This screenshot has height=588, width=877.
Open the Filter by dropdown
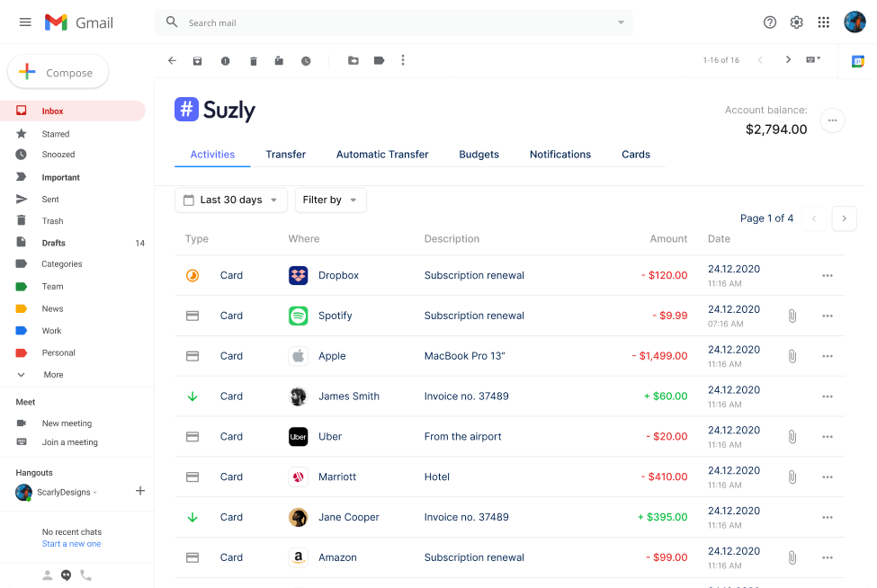[330, 200]
